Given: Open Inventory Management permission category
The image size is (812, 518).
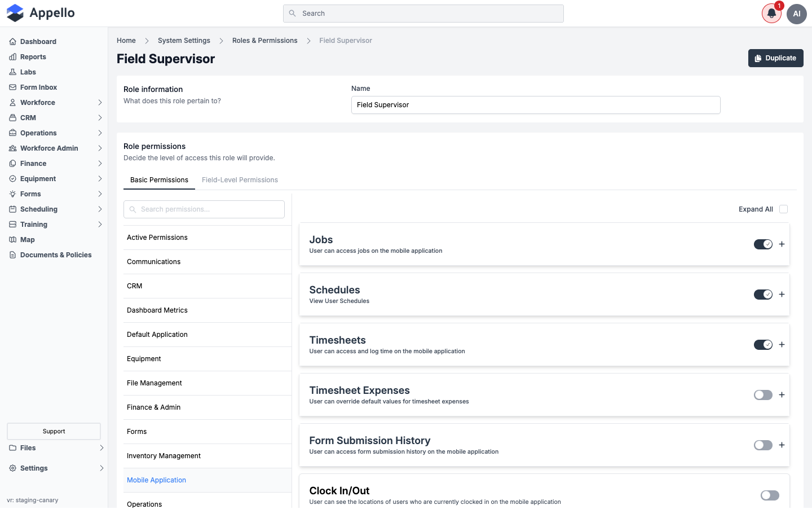Looking at the screenshot, I should point(208,456).
